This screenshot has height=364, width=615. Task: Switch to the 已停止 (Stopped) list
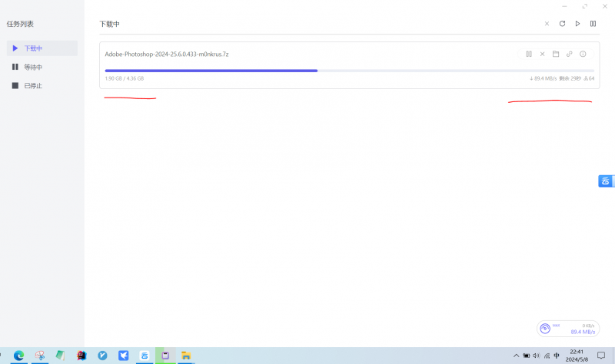pyautogui.click(x=33, y=85)
